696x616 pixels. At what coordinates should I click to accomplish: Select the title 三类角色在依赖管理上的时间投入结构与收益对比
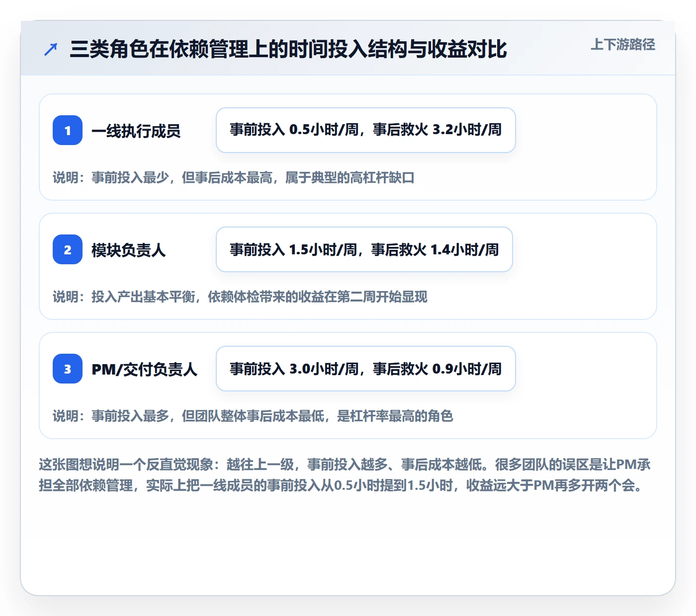tap(288, 49)
